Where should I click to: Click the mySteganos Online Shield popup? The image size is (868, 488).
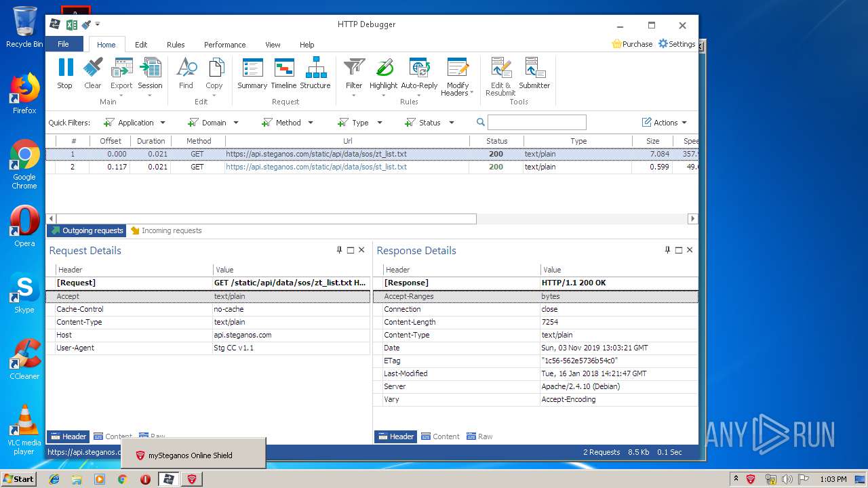click(x=193, y=453)
